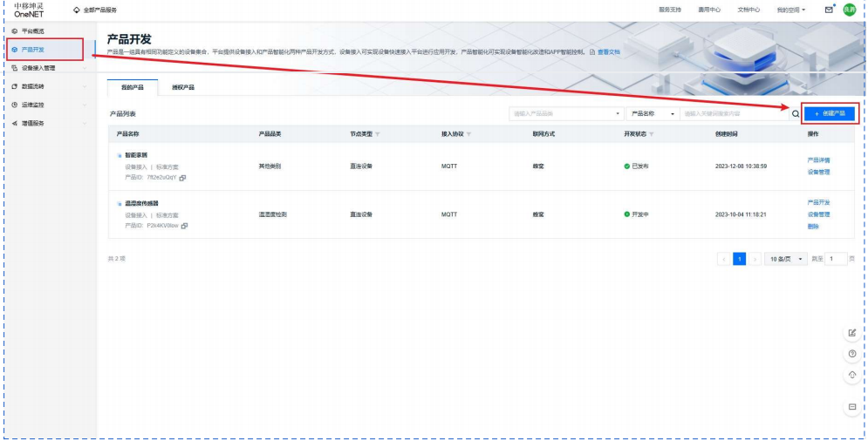Click the 已发布 status in 智能家居 row

tap(636, 166)
